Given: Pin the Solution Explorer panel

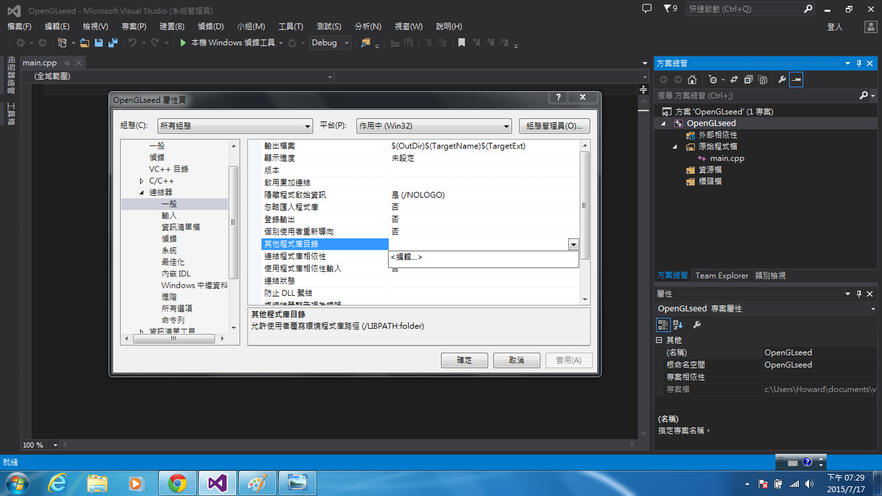Looking at the screenshot, I should [859, 64].
